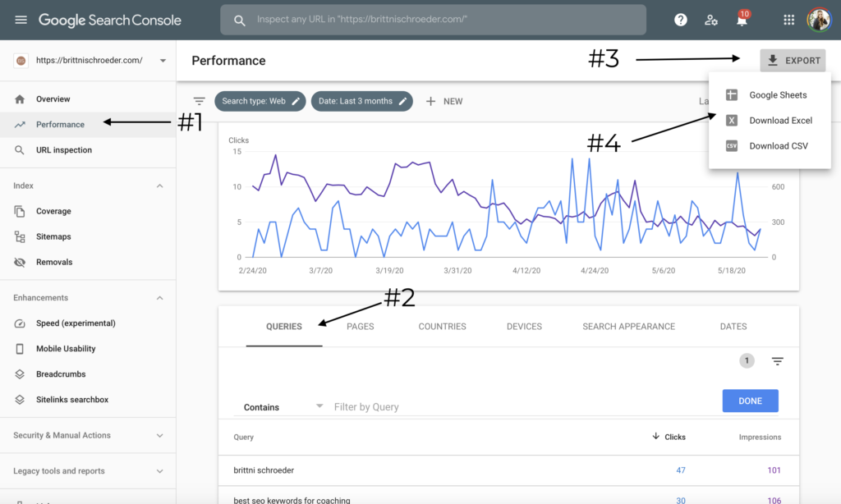Click the Speed gauge icon

pyautogui.click(x=20, y=323)
